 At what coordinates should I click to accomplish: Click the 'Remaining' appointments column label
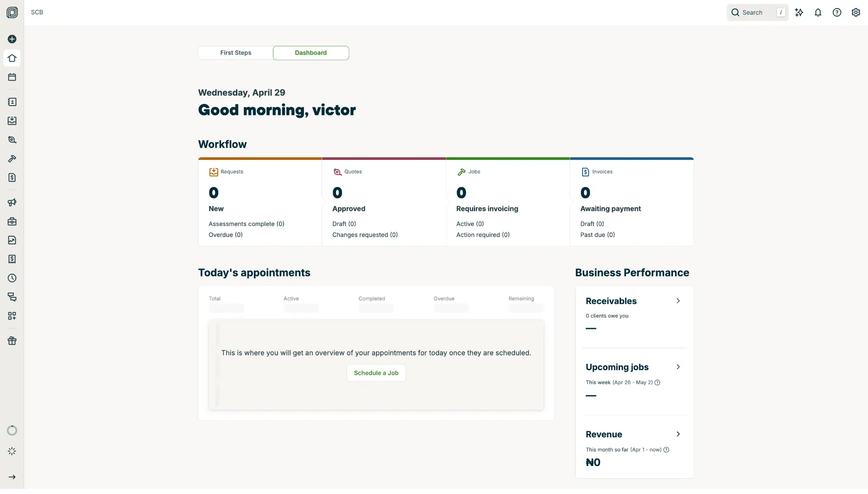point(521,299)
